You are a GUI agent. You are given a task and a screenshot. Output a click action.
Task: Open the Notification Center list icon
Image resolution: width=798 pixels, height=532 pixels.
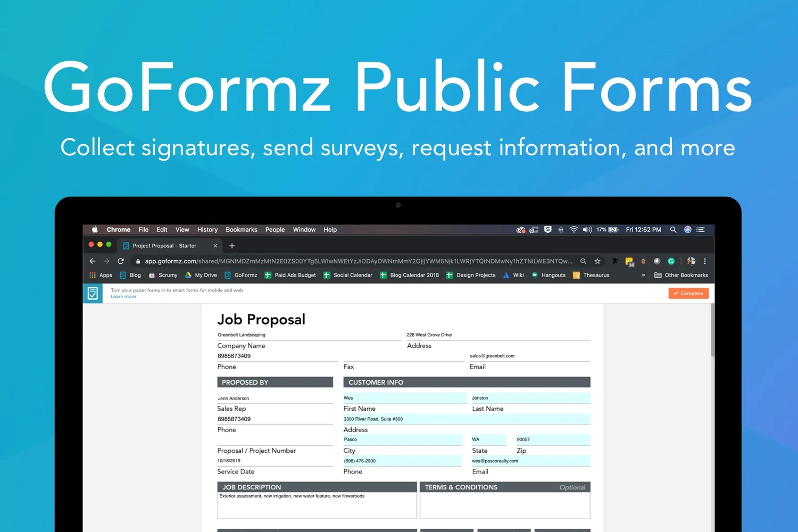tap(701, 230)
